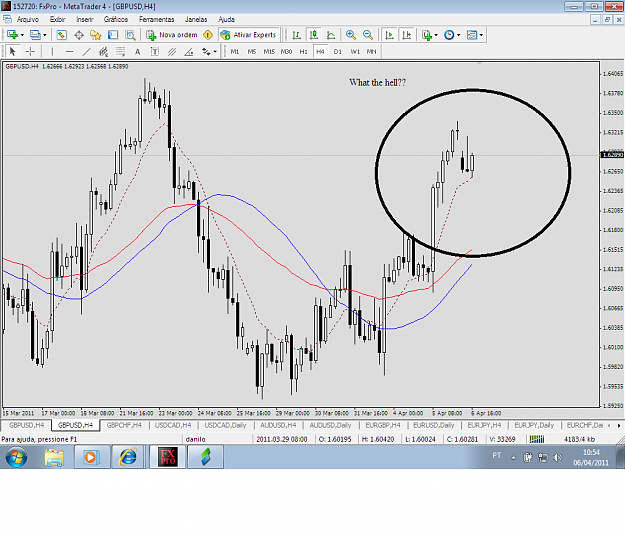
Task: Open the Data Window crosshair-circle icon
Action: click(x=79, y=35)
